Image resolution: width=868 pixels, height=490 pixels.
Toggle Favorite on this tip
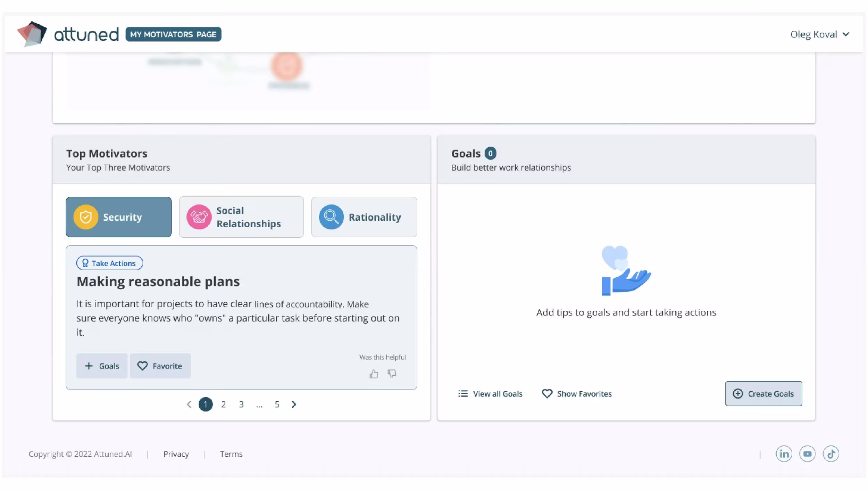click(x=160, y=366)
